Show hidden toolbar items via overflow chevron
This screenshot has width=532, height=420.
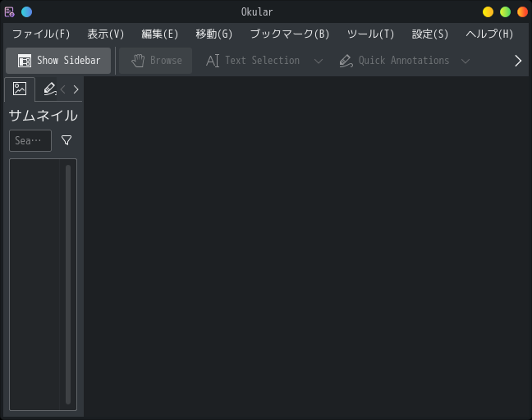click(518, 61)
